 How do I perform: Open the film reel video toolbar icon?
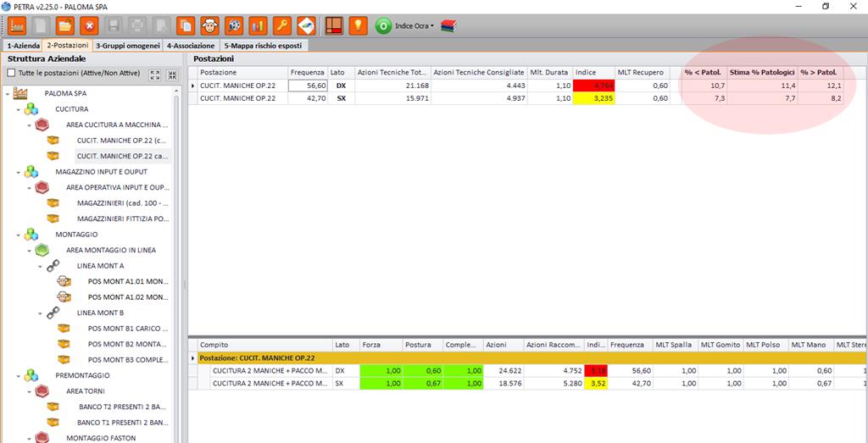234,25
